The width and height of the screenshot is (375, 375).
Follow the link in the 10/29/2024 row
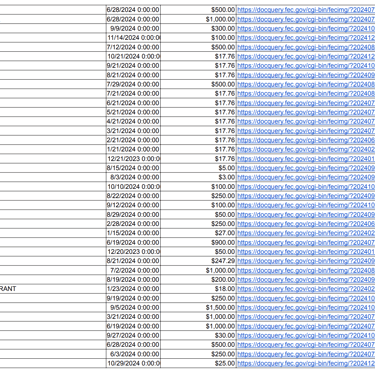point(306,363)
